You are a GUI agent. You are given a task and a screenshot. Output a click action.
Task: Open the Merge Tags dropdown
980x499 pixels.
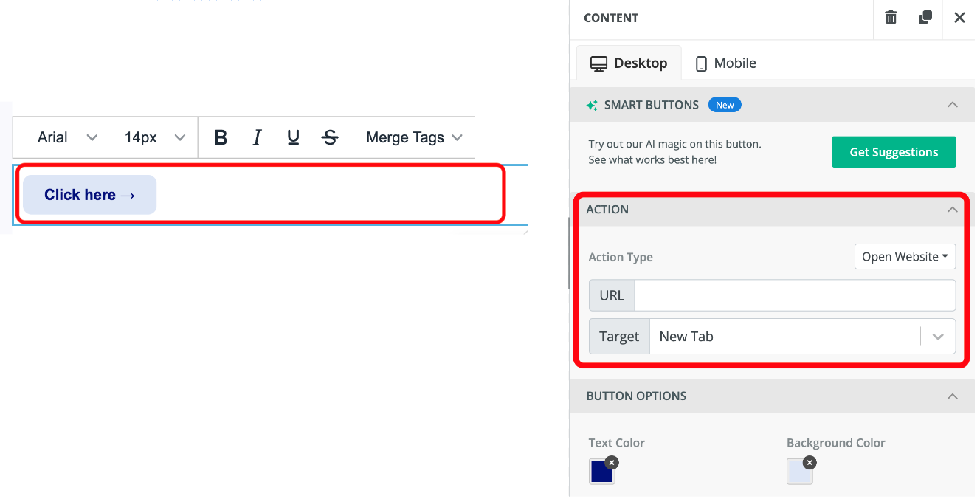(414, 137)
